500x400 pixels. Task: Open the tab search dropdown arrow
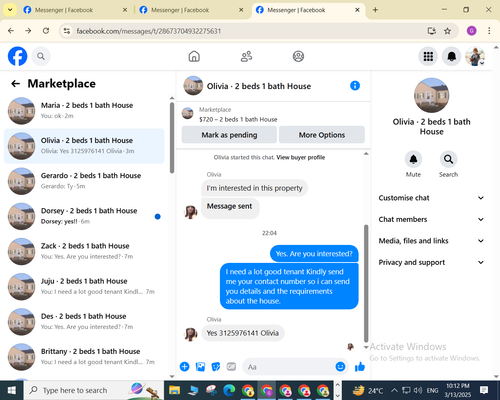(x=10, y=10)
